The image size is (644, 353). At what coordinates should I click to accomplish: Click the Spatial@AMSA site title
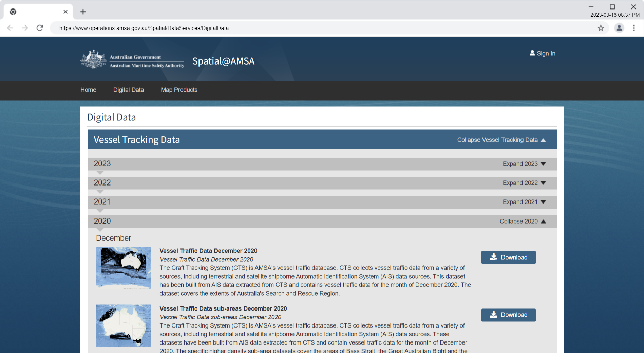click(223, 61)
